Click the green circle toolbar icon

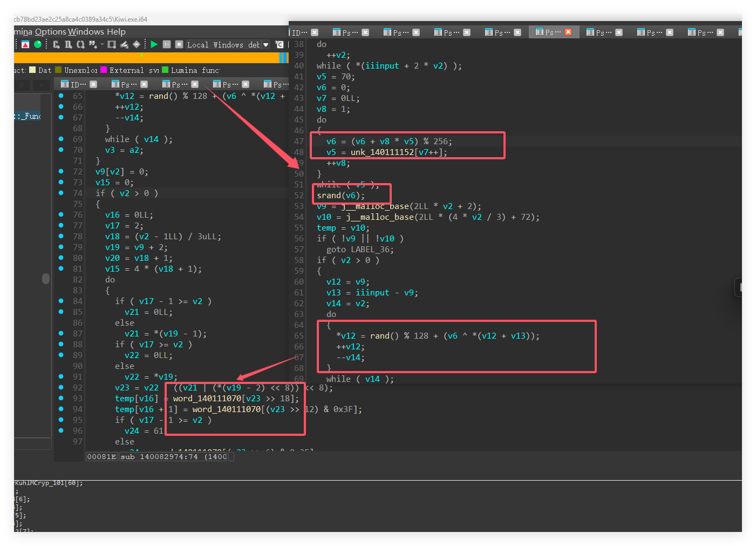(x=38, y=44)
